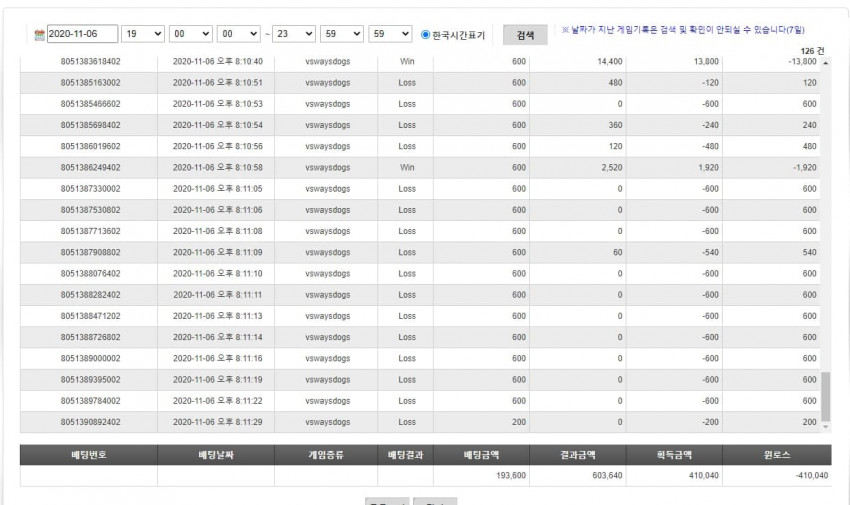The height and width of the screenshot is (505, 850).
Task: Select bet number 8051386249402
Action: click(91, 167)
